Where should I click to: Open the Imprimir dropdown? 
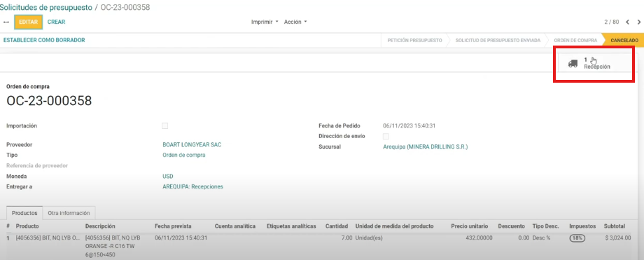point(265,22)
